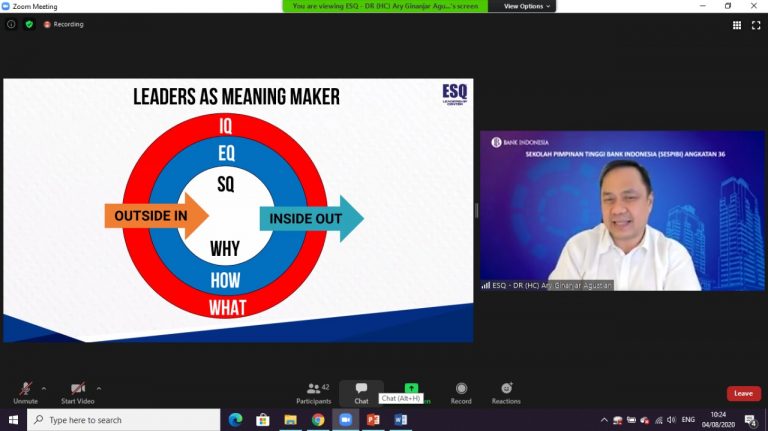Enter full screen mode
This screenshot has width=768, height=431.
click(x=756, y=25)
